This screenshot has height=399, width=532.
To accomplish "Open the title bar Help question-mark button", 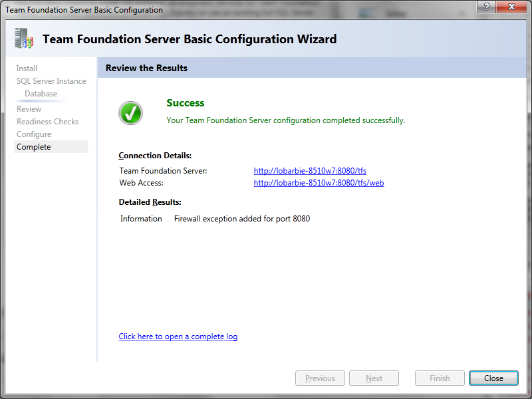I will [x=486, y=7].
